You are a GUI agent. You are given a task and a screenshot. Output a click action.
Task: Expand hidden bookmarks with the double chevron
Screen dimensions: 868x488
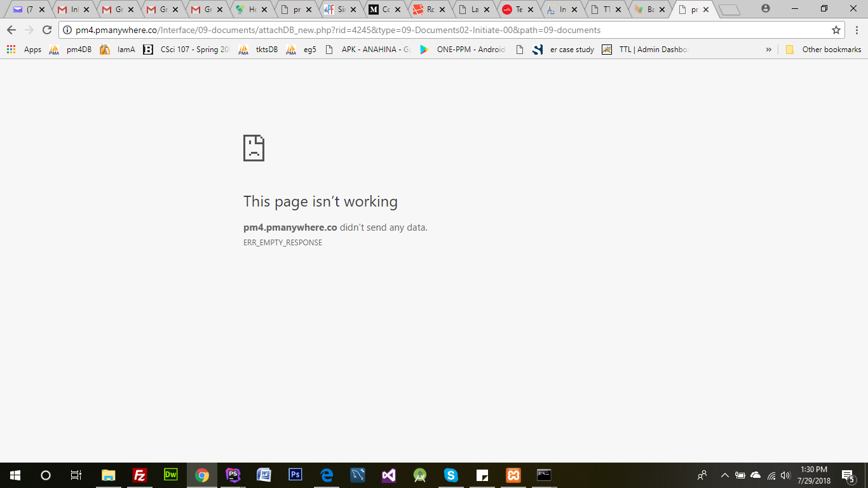tap(768, 50)
